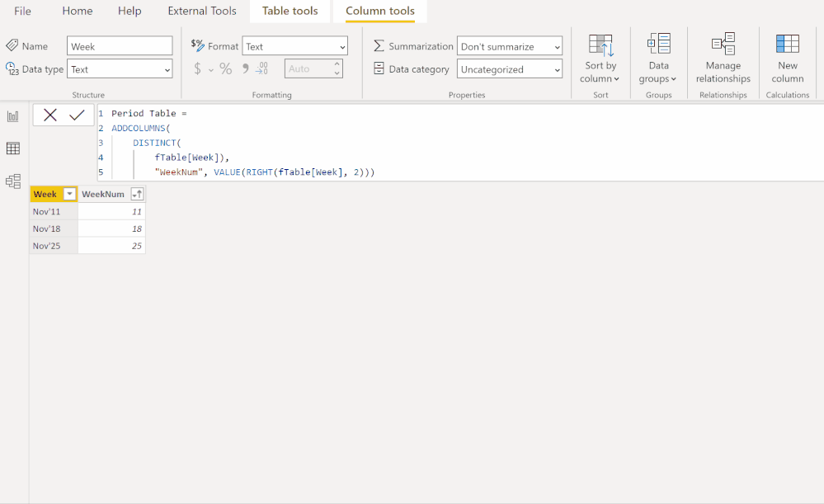Click in the DAX formula editor
The width and height of the screenshot is (824, 504).
[x=460, y=143]
